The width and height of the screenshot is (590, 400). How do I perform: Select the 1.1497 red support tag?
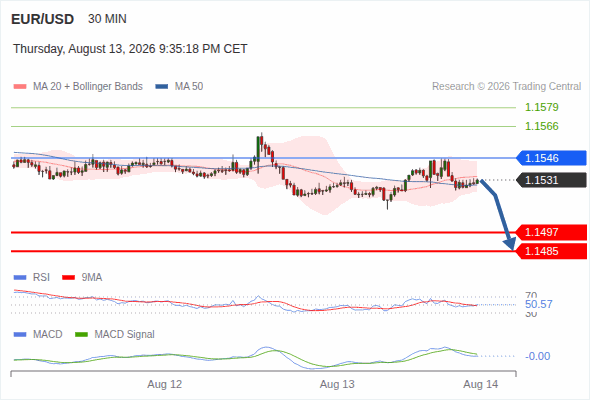pyautogui.click(x=551, y=232)
